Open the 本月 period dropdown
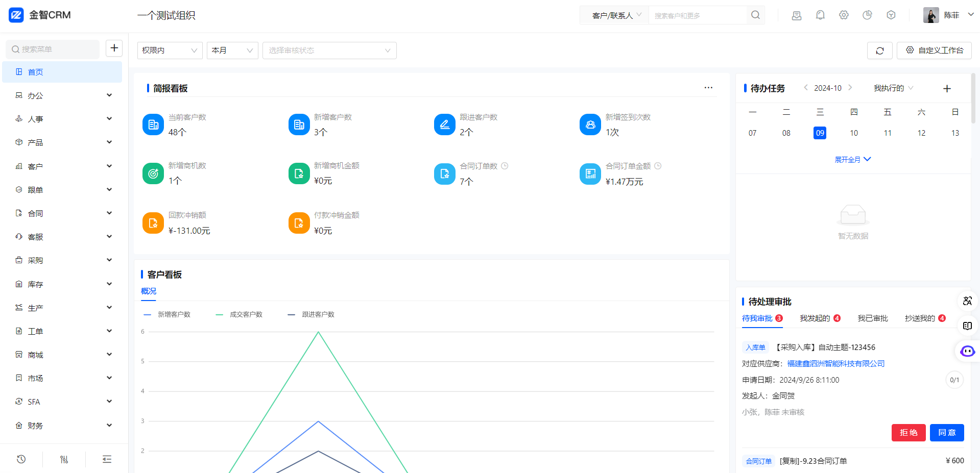 (x=232, y=51)
